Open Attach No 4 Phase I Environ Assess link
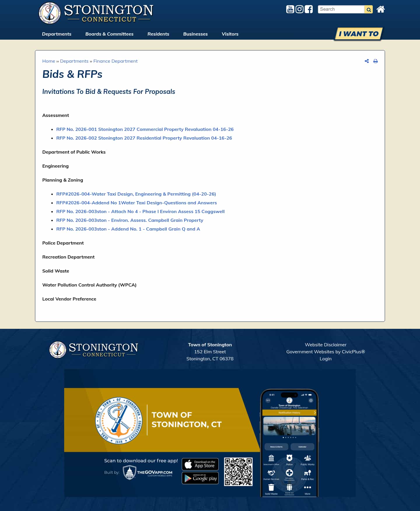This screenshot has height=511, width=420. (140, 211)
